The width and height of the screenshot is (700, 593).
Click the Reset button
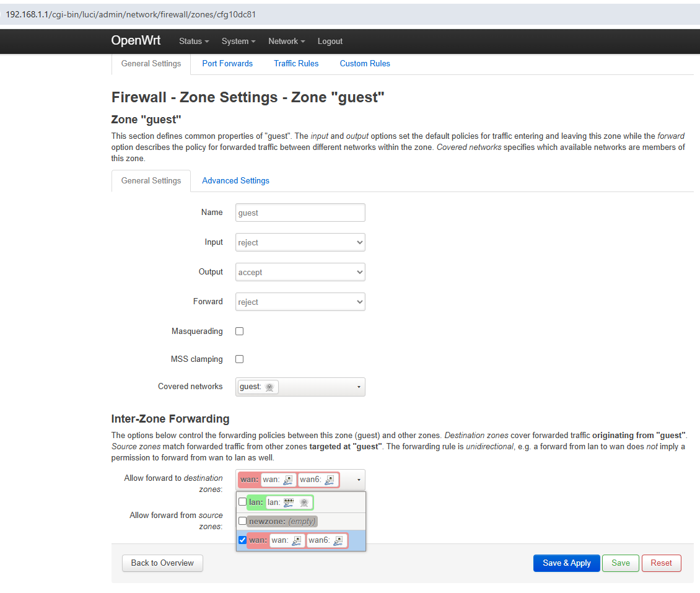[661, 563]
